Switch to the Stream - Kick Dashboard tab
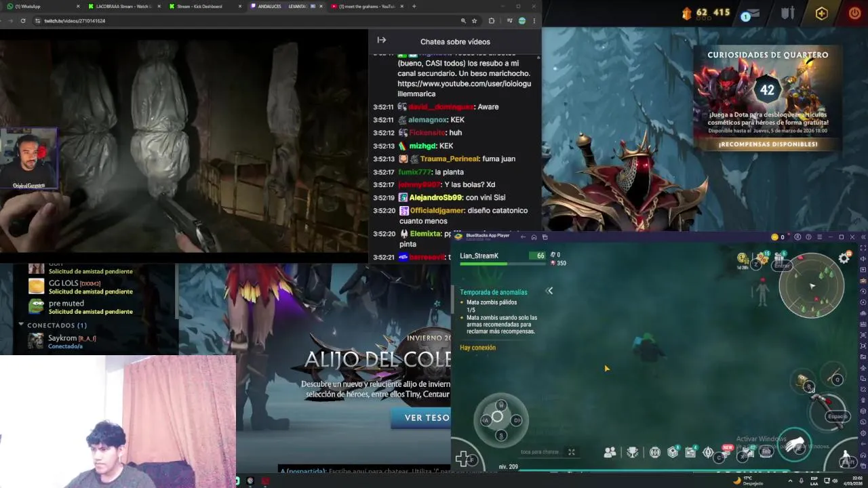This screenshot has width=868, height=488. 203,6
